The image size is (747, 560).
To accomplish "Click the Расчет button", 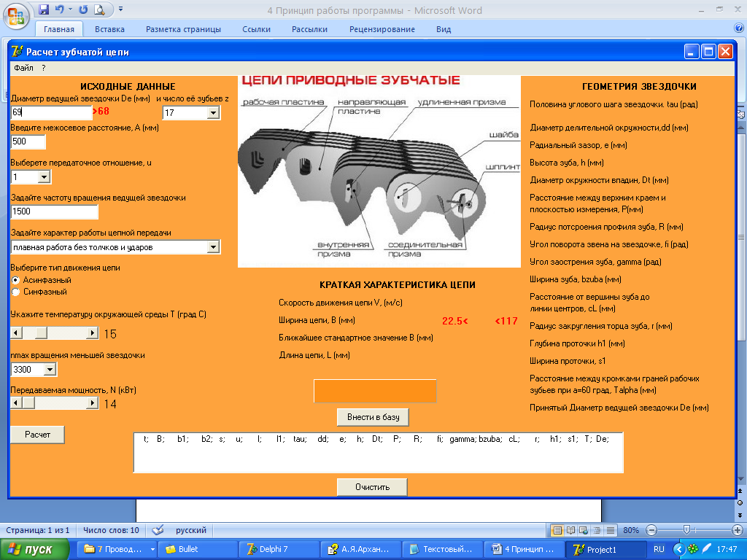I will tap(37, 435).
